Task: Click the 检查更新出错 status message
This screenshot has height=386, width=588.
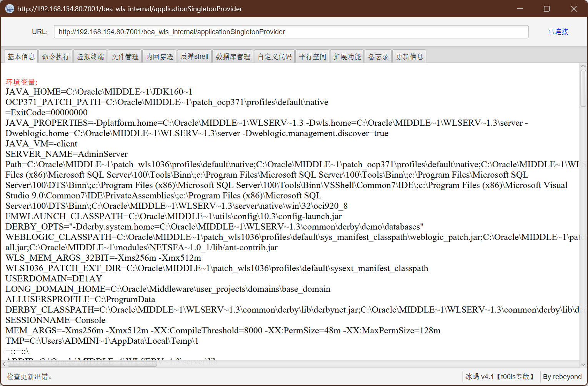Action: [29, 377]
